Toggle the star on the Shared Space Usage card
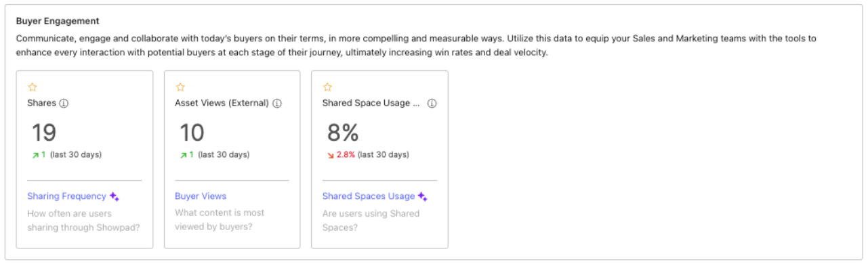868x264 pixels. [x=327, y=87]
